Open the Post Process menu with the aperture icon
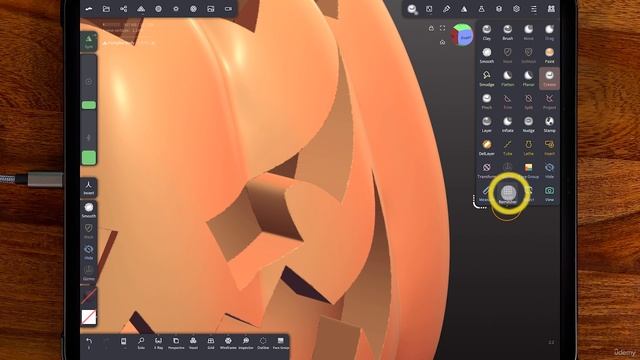The image size is (640, 360). [x=193, y=9]
